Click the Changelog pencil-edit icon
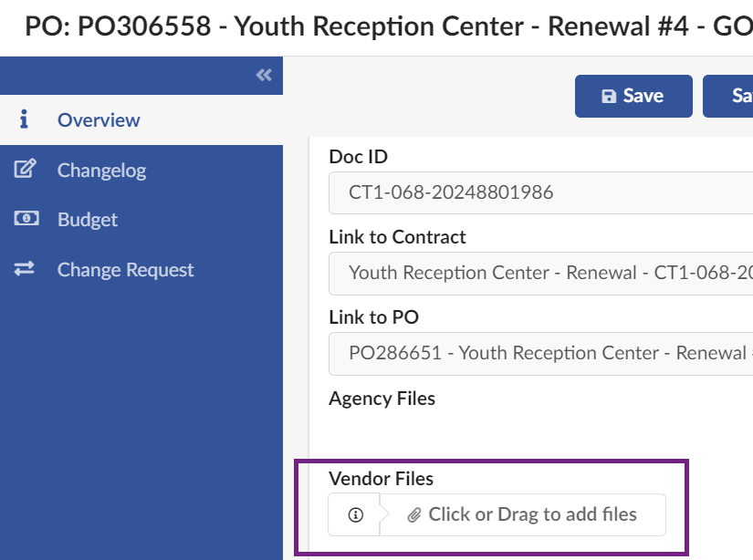The width and height of the screenshot is (753, 560). click(x=25, y=170)
